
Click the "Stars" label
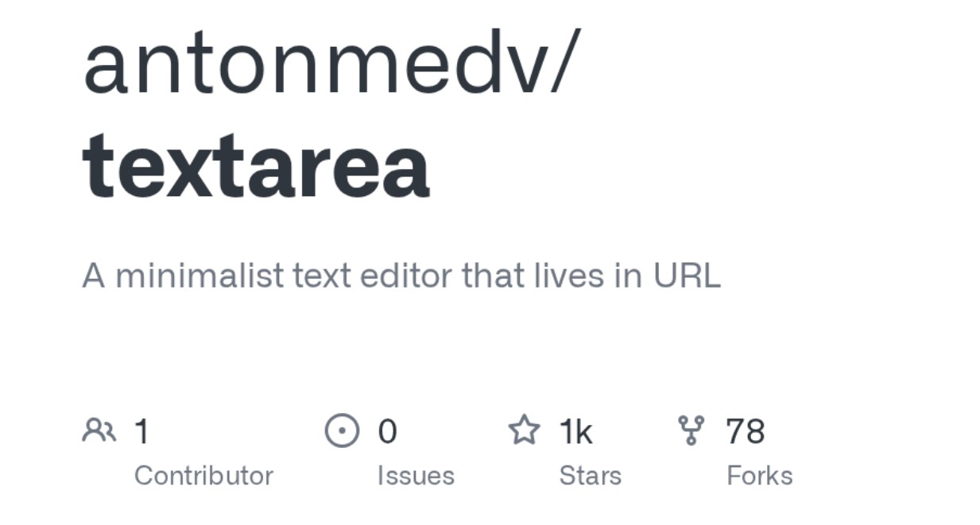(x=590, y=476)
